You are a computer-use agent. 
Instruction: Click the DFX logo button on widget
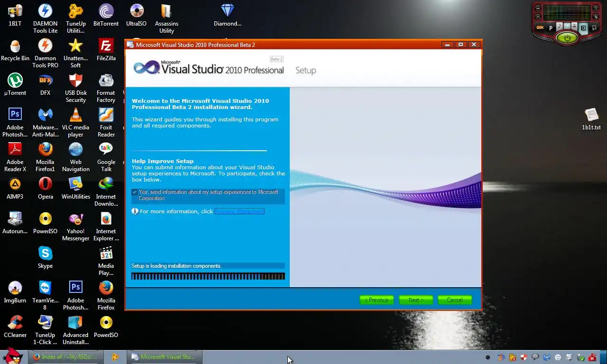pos(540,27)
